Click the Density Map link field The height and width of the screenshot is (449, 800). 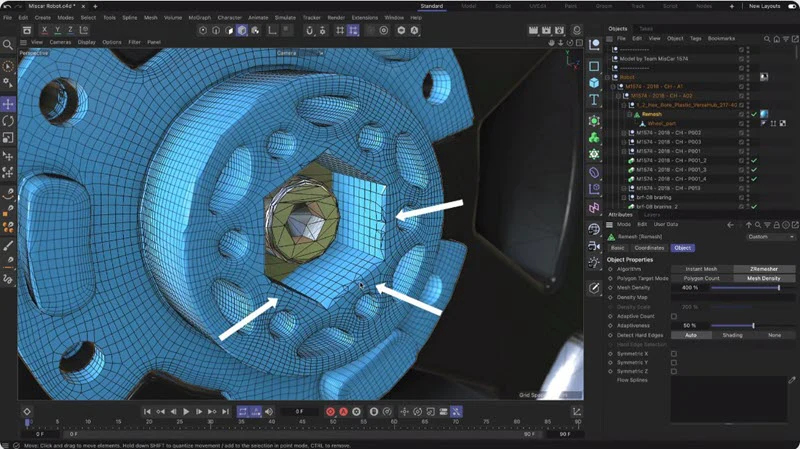[733, 297]
